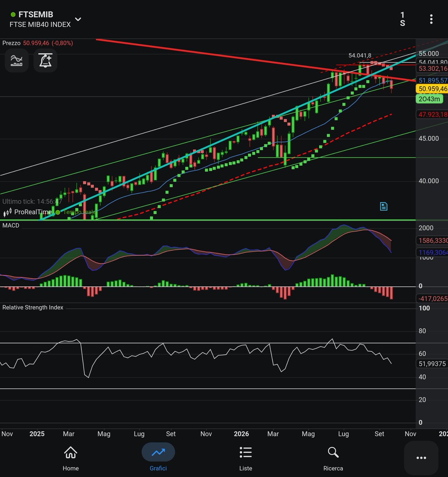Image resolution: width=448 pixels, height=477 pixels.
Task: Tap the Prezzo 50.959,46 label
Action: coord(37,43)
